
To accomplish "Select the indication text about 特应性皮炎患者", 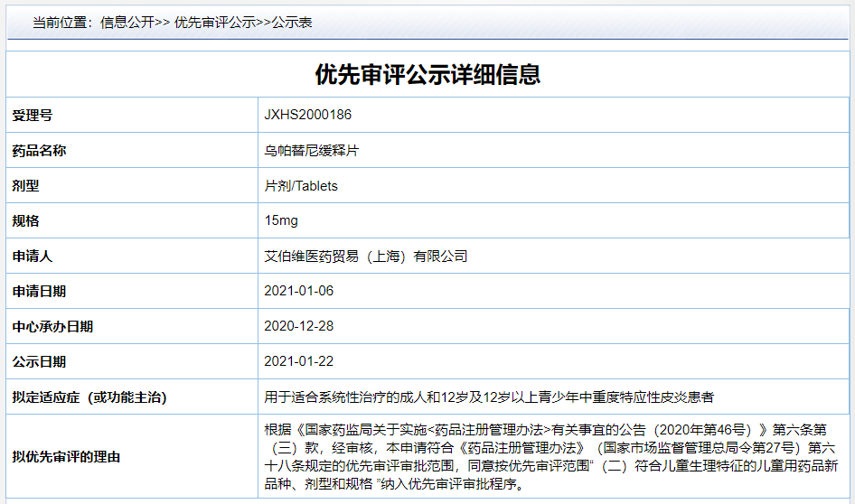I will pyautogui.click(x=489, y=397).
